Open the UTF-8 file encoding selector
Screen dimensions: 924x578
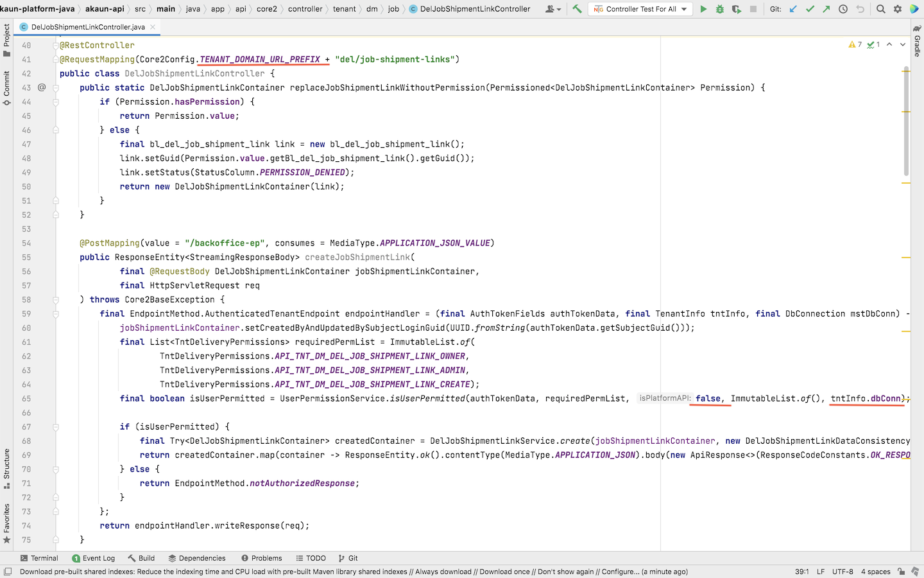pos(842,572)
